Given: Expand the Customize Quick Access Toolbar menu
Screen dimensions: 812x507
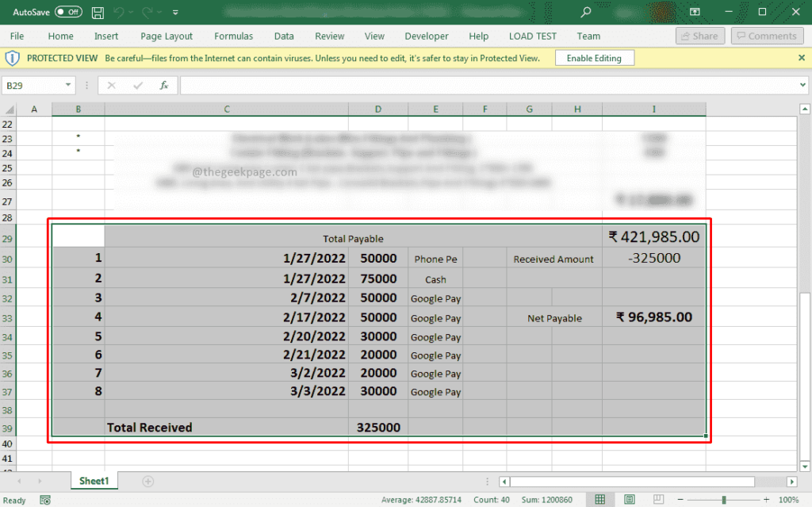Looking at the screenshot, I should click(x=175, y=12).
